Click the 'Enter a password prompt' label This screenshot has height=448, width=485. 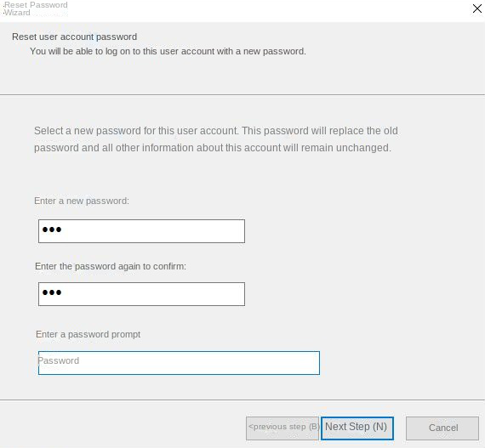pyautogui.click(x=88, y=334)
